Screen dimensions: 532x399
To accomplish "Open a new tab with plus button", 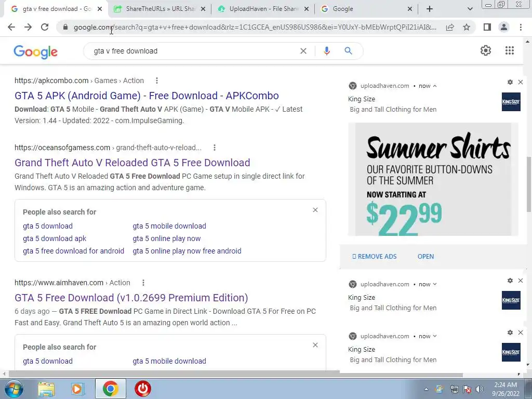I will 430,9.
